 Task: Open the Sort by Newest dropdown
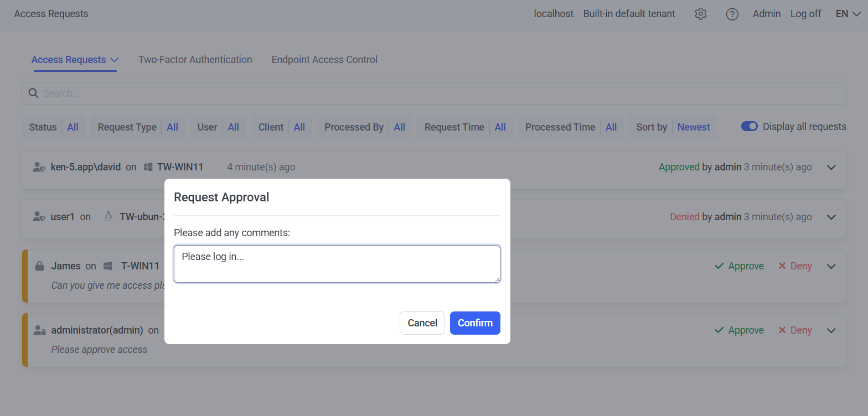tap(673, 127)
